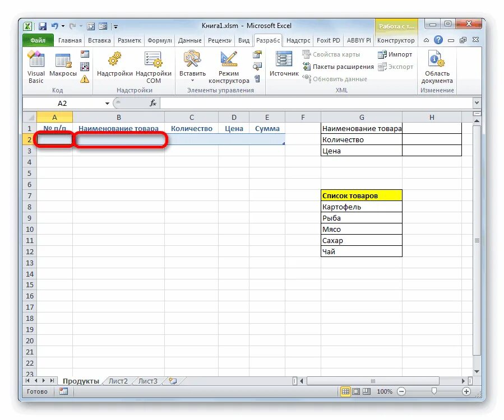The height and width of the screenshot is (420, 504).
Task: Switch to the Главная tab
Action: (x=70, y=40)
